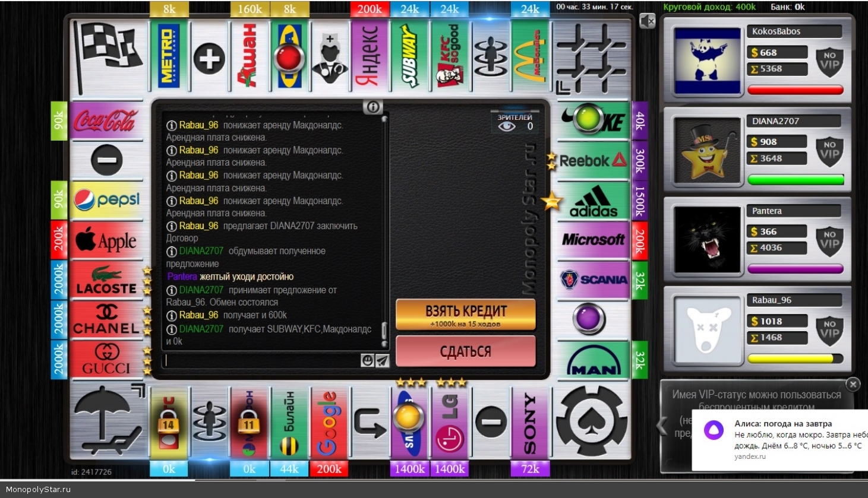868x498 pixels.
Task: Select the SONY board cell
Action: pos(530,423)
